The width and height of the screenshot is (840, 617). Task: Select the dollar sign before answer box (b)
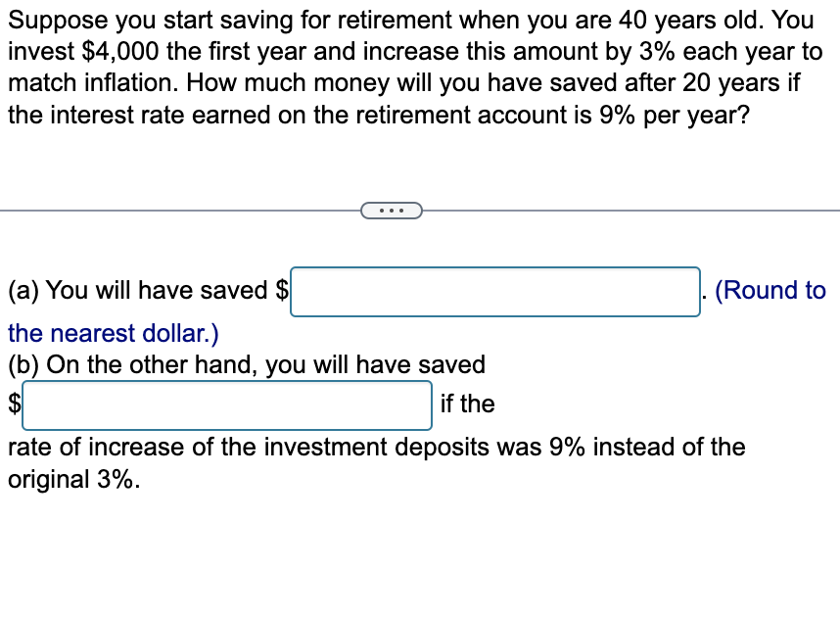click(12, 403)
